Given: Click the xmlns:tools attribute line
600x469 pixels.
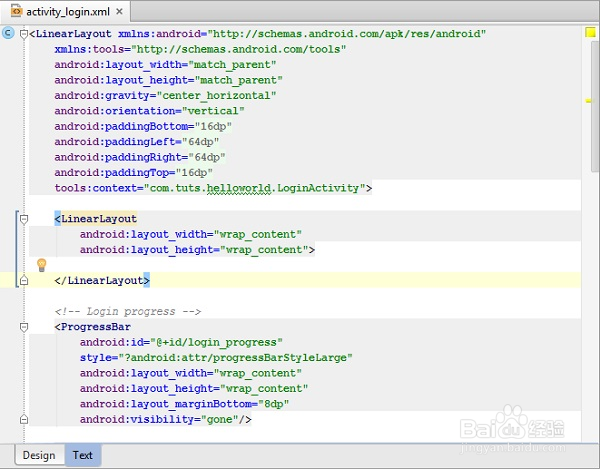Looking at the screenshot, I should 200,49.
